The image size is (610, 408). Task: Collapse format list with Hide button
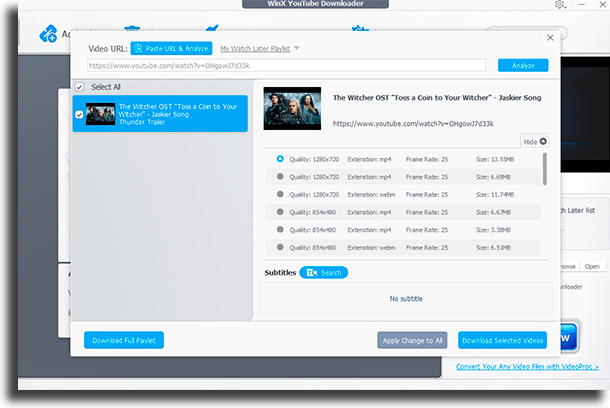(535, 142)
